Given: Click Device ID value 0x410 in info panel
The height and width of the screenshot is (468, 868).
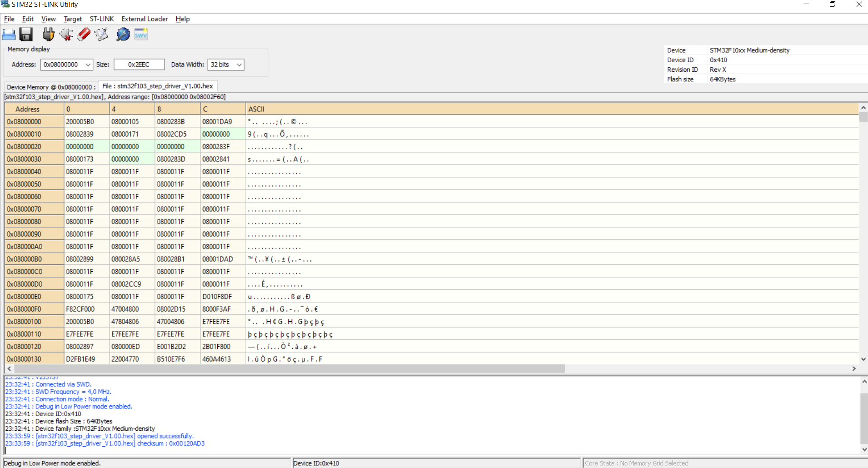Looking at the screenshot, I should 718,60.
